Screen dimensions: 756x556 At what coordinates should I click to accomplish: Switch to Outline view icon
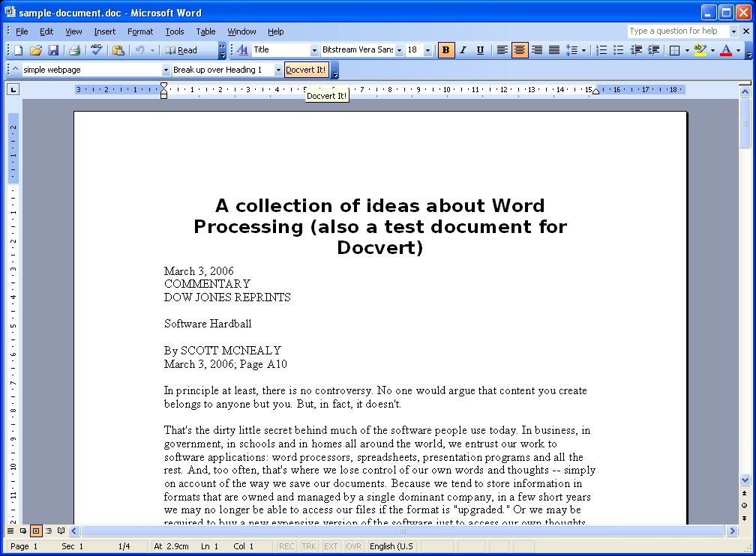click(49, 531)
